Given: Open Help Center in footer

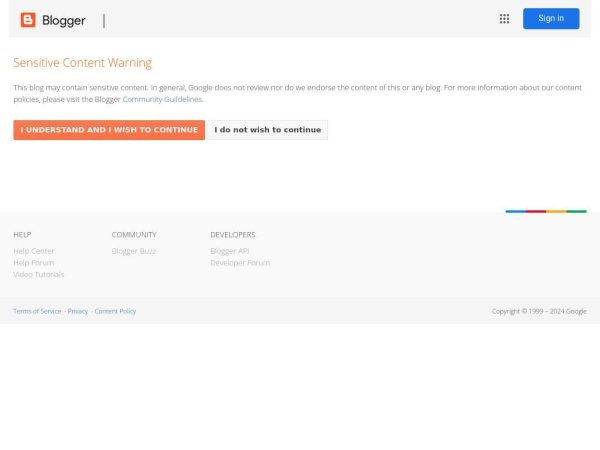Looking at the screenshot, I should point(34,251).
